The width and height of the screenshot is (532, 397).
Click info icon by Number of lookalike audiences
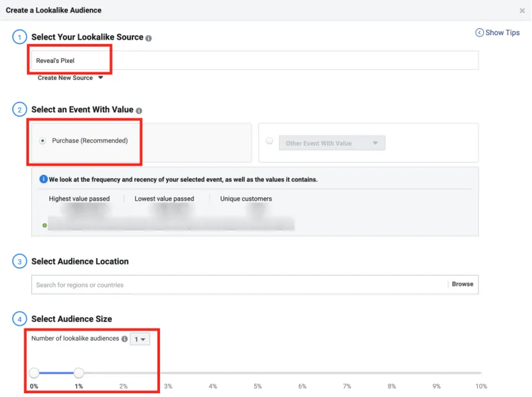point(124,339)
